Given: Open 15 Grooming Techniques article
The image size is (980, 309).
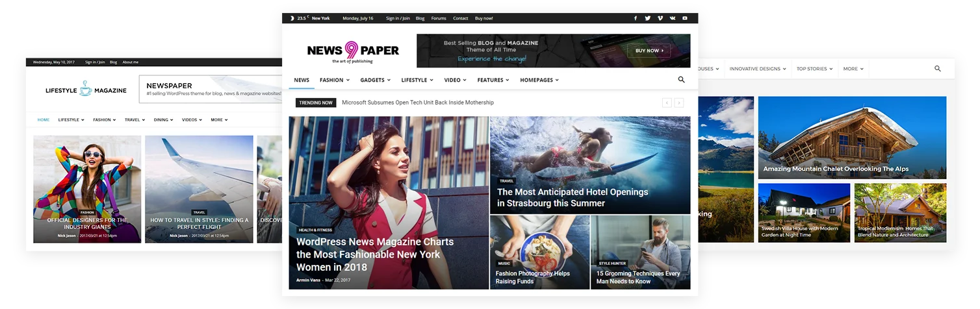Looking at the screenshot, I should tap(638, 277).
